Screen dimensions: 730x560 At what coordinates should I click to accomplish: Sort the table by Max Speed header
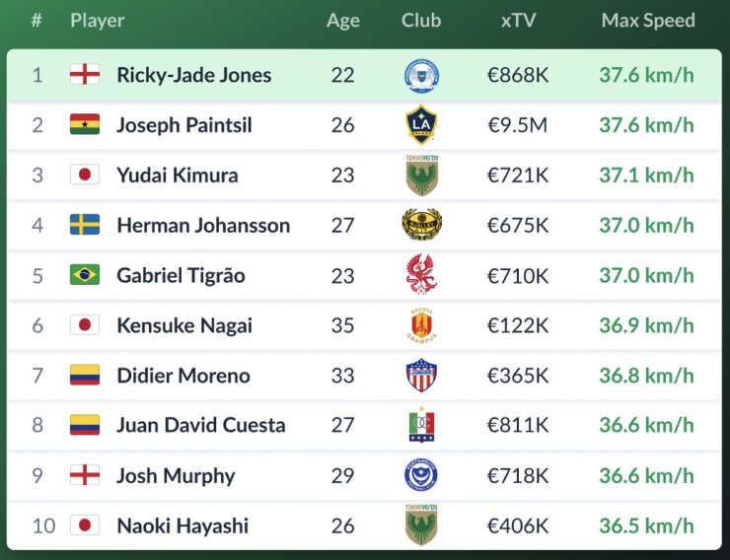[648, 21]
